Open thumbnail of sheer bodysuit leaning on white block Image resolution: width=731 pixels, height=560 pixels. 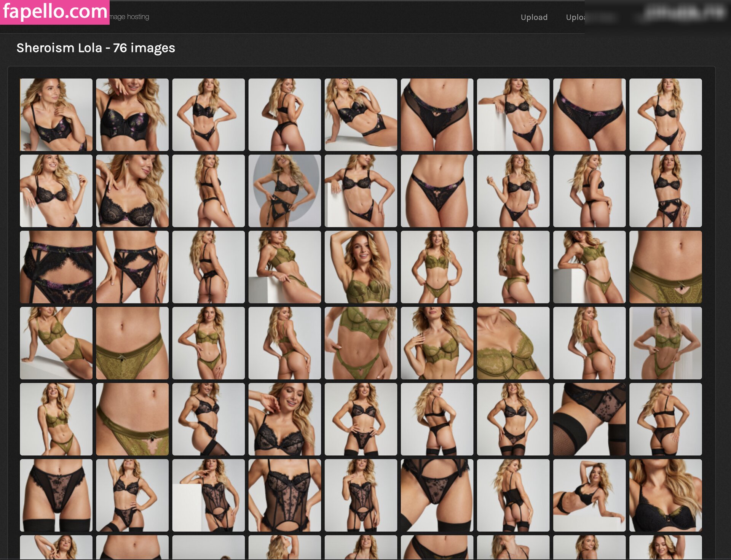tap(208, 495)
